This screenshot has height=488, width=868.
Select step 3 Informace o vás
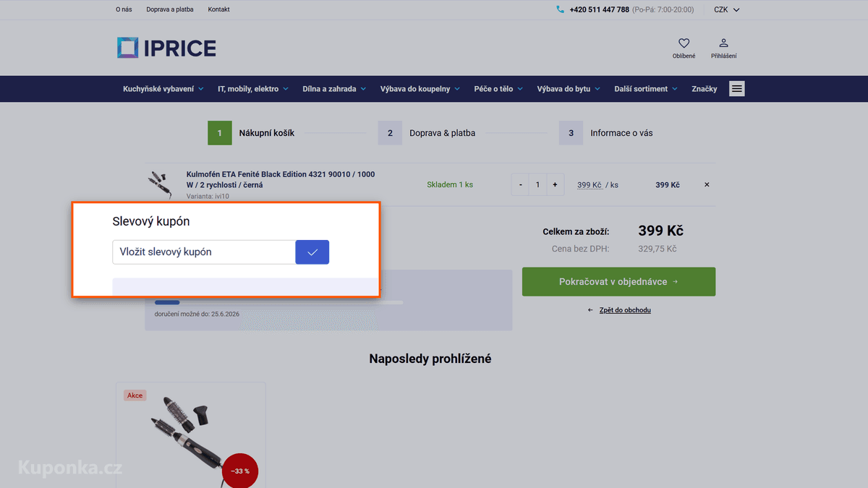point(606,133)
